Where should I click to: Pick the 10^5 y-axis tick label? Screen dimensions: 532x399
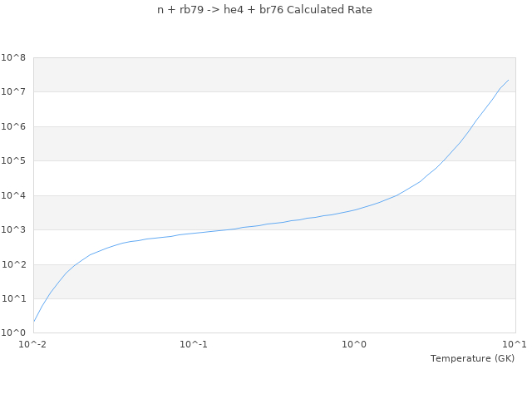(13, 161)
